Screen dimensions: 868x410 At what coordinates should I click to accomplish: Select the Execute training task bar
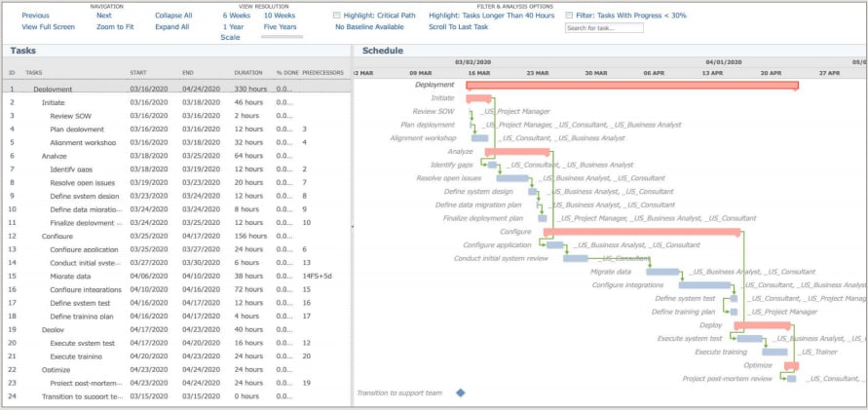774,352
